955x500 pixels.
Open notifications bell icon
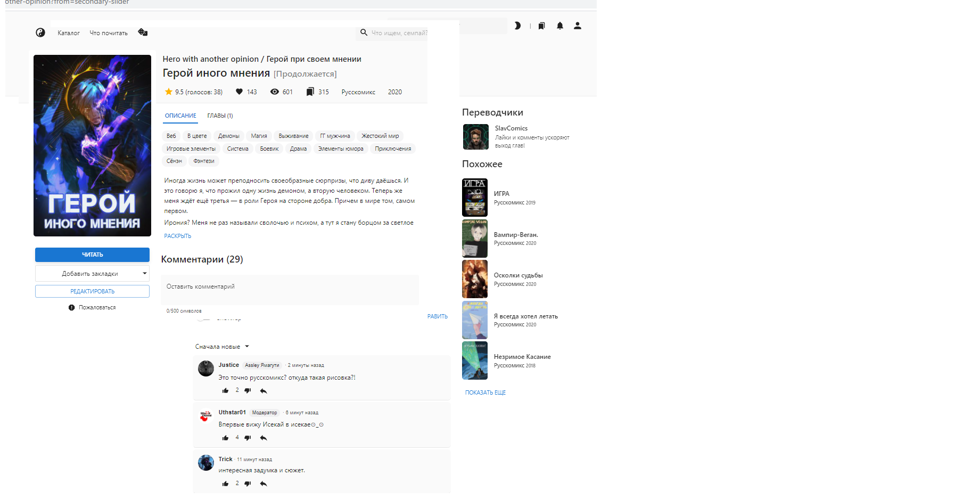click(x=560, y=26)
